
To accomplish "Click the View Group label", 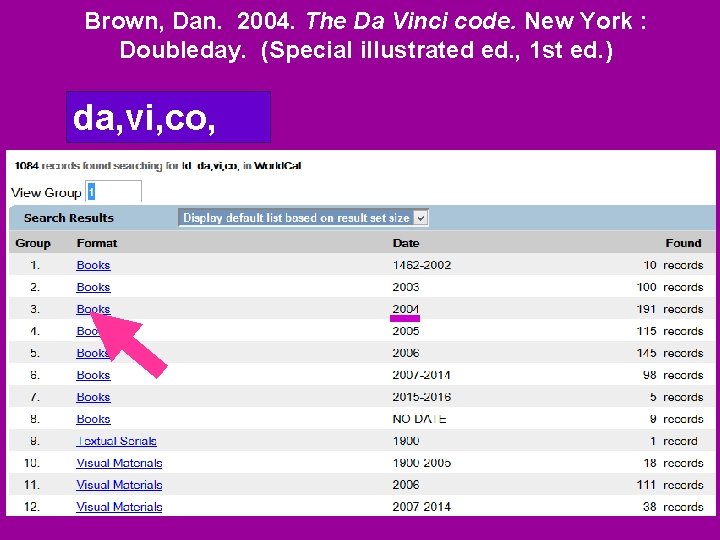I will tap(46, 193).
